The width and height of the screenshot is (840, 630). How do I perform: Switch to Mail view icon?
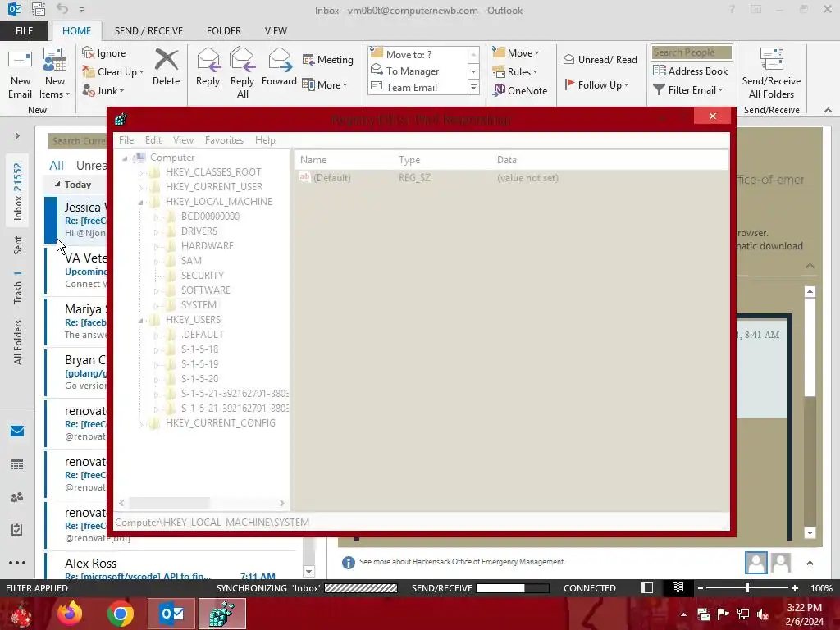coord(17,431)
